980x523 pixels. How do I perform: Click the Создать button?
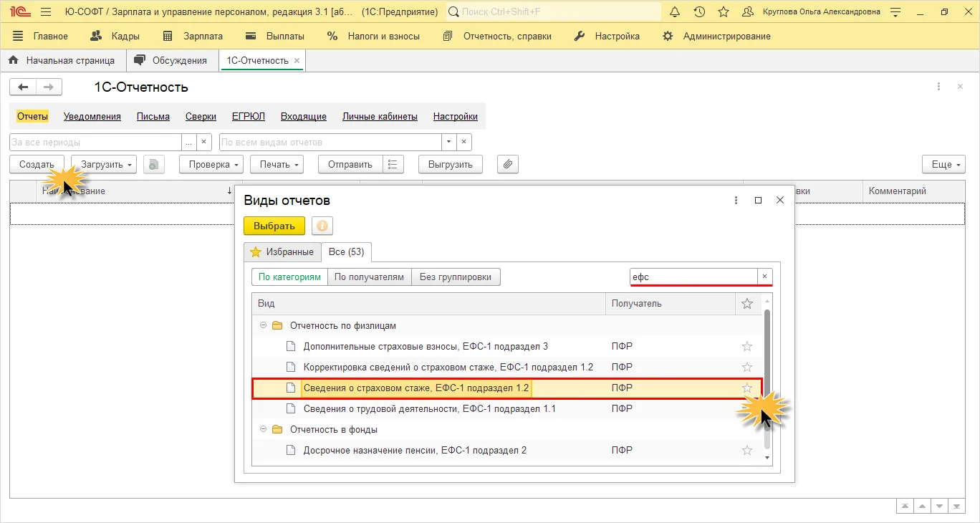coord(37,164)
